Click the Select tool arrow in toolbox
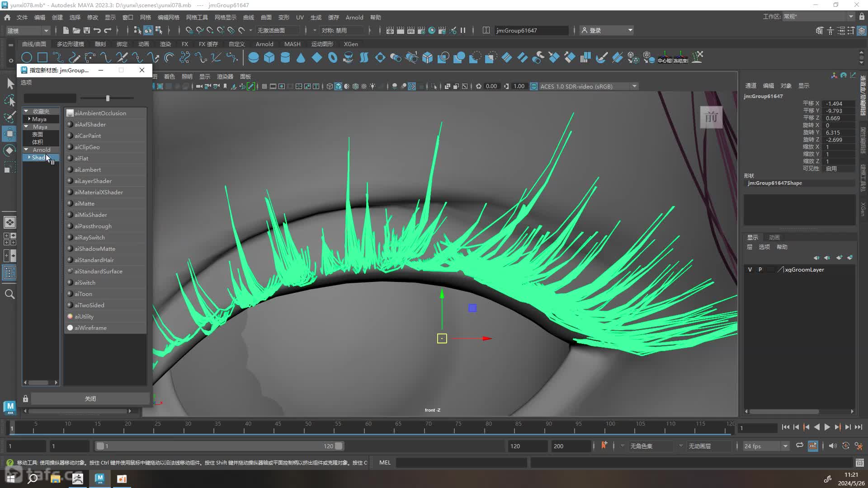This screenshot has width=868, height=488. point(10,83)
